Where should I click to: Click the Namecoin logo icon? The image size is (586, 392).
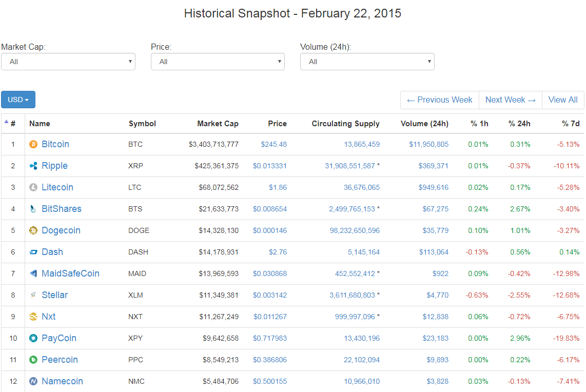(x=33, y=381)
